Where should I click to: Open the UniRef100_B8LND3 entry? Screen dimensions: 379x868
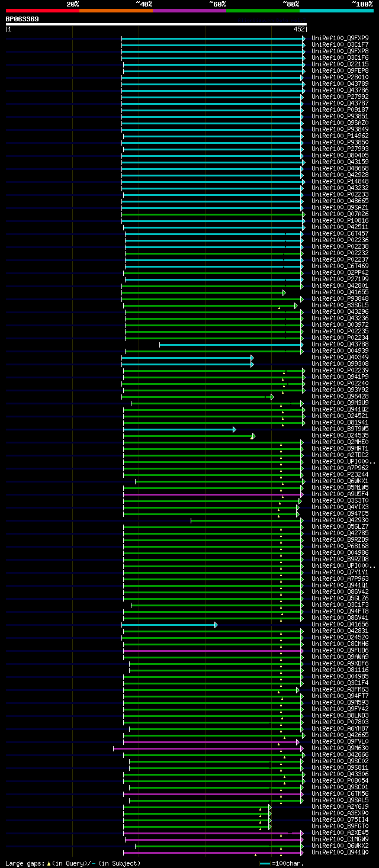tap(340, 715)
